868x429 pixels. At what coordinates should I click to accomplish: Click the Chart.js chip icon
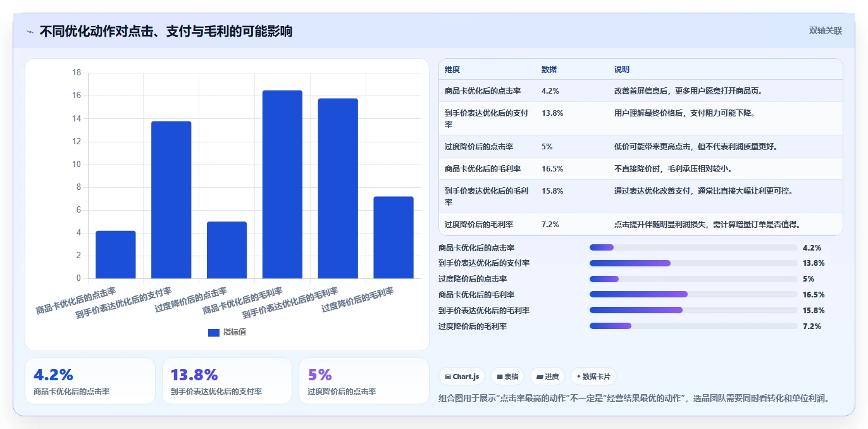448,376
